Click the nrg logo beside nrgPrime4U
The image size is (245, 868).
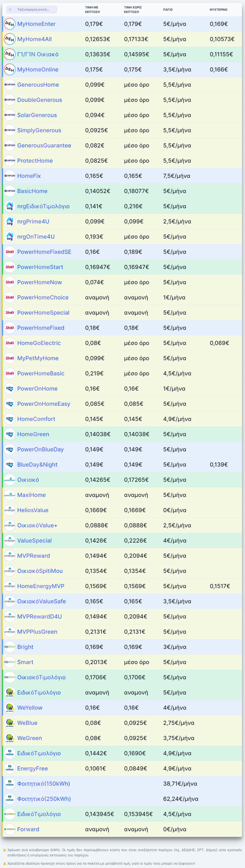(10, 221)
